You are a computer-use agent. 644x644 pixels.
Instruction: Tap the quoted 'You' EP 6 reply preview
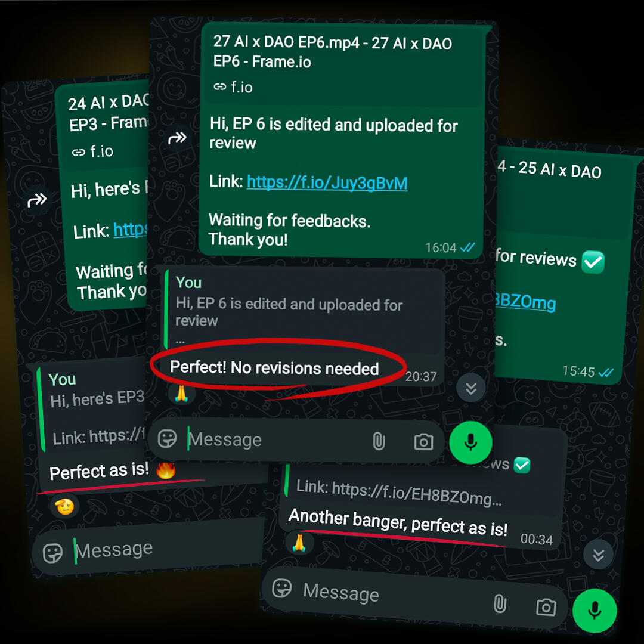pos(304,309)
